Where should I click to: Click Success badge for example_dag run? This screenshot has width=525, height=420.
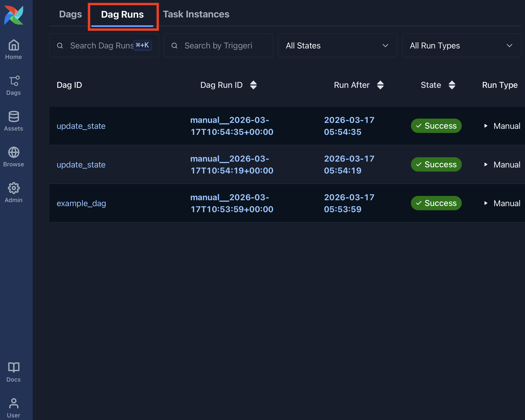click(x=436, y=203)
